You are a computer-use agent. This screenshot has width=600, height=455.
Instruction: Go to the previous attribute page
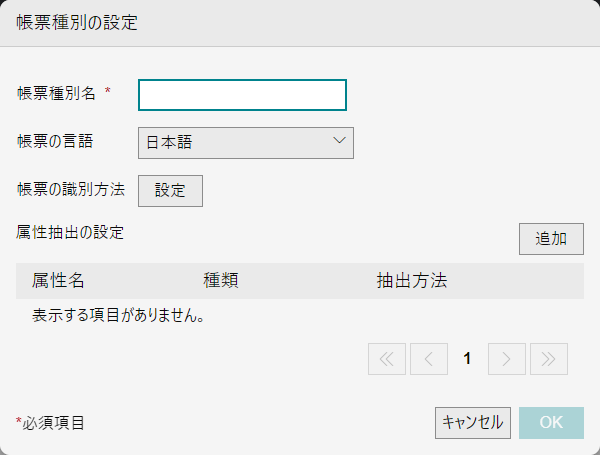coord(429,359)
